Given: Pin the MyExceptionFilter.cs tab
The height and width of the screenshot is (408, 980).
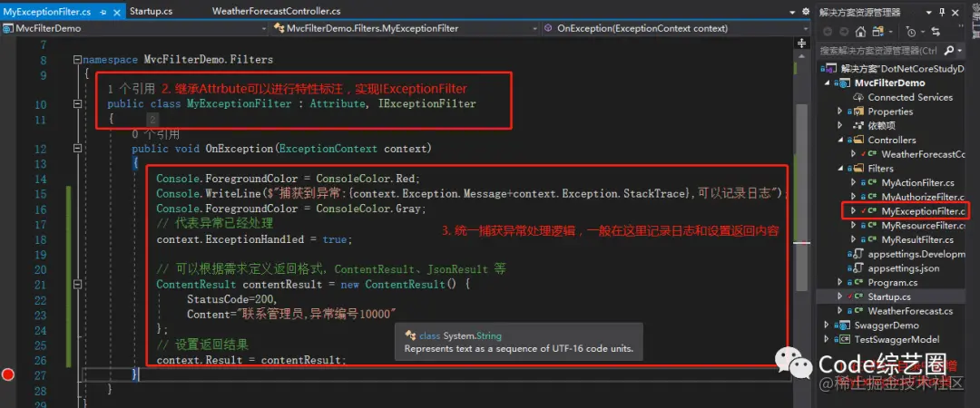Looking at the screenshot, I should coord(103,12).
